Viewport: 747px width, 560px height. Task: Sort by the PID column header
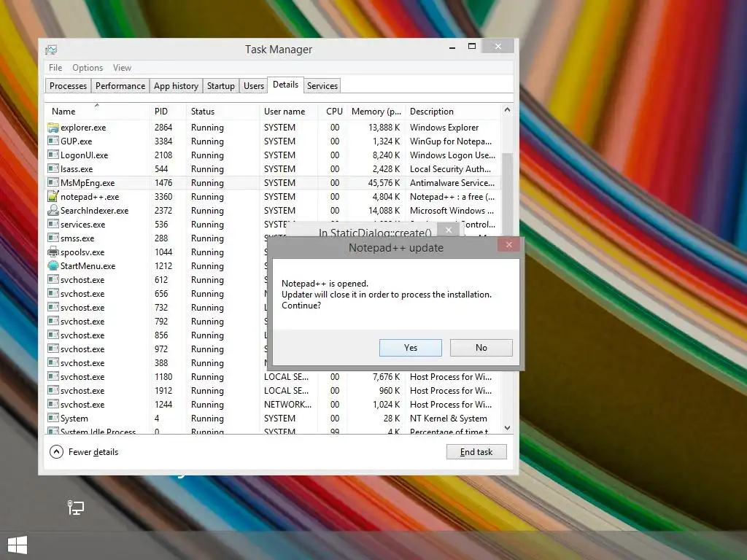(168, 112)
